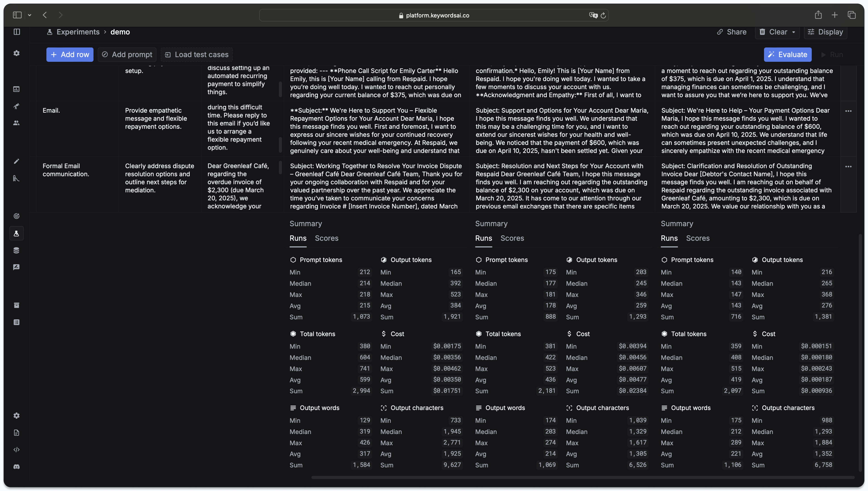Open the telescope icon in sidebar
The image size is (868, 491).
coord(17,106)
